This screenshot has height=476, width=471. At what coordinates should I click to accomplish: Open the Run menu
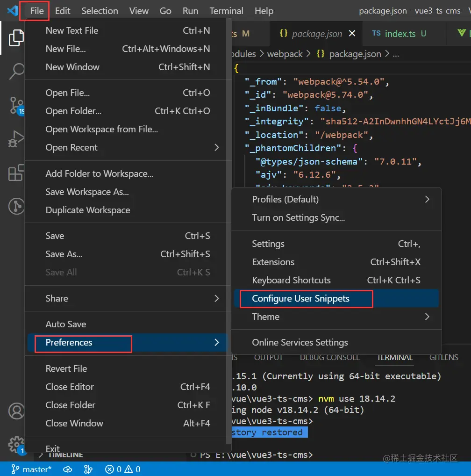pos(190,11)
